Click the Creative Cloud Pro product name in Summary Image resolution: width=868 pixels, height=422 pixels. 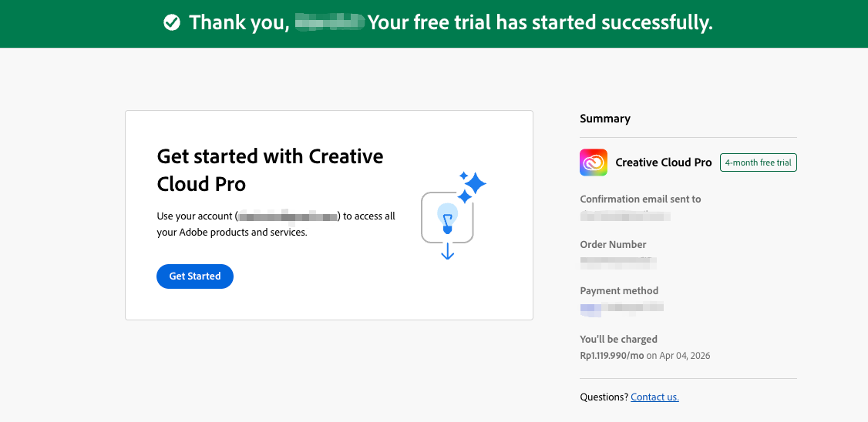(x=663, y=162)
